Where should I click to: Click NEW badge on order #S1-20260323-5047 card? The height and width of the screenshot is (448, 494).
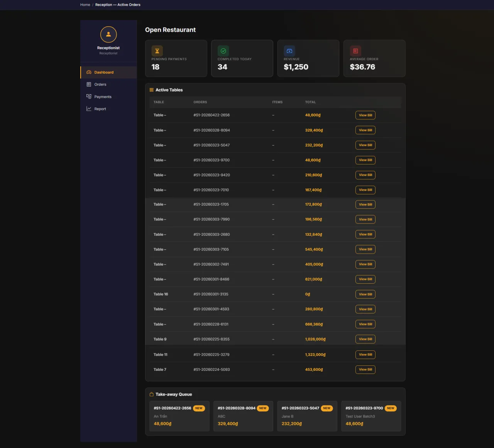[x=327, y=408]
